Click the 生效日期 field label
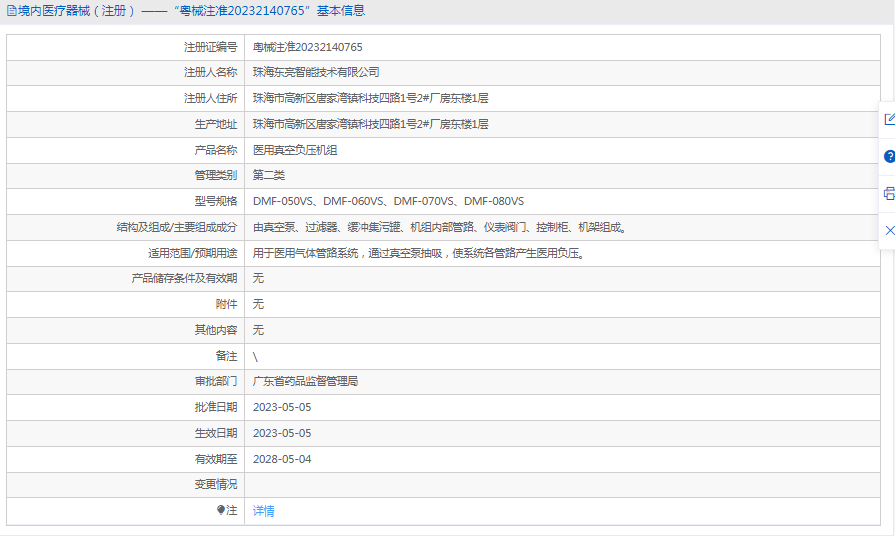The image size is (895, 536). [215, 433]
